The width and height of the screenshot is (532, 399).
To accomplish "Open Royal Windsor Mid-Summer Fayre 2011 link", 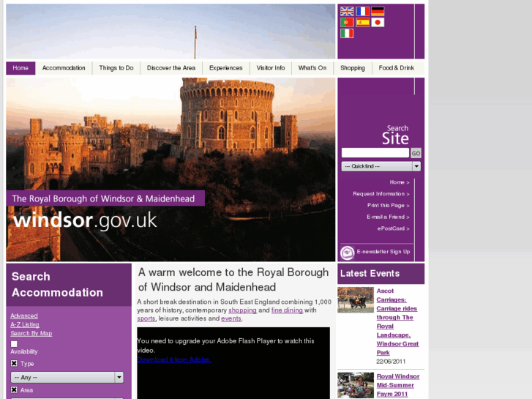I will coord(398,385).
